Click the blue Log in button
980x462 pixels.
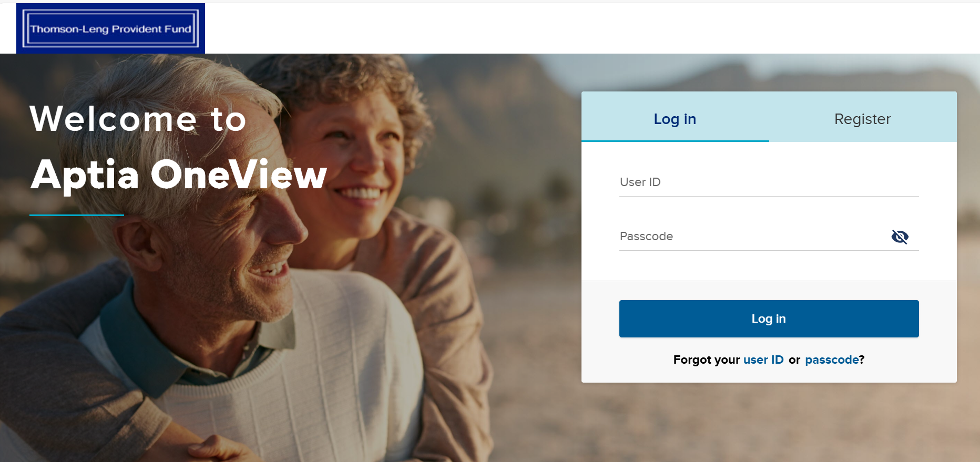pos(769,319)
